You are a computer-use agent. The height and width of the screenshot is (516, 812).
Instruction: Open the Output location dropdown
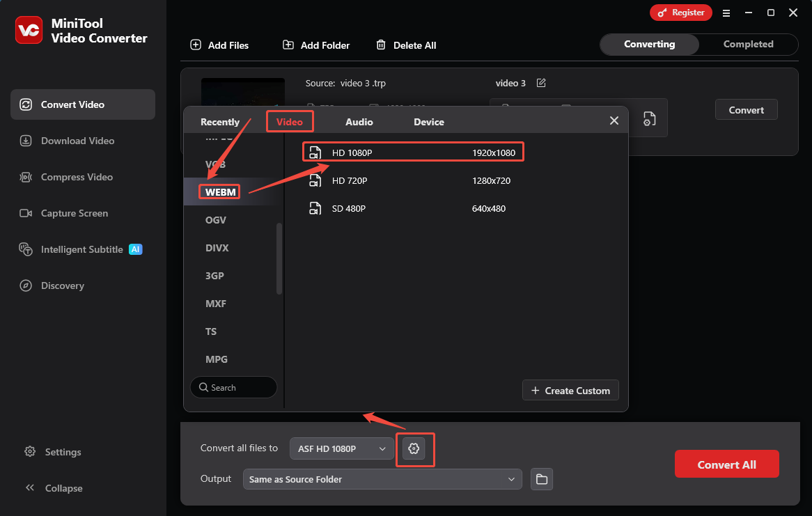coord(382,479)
